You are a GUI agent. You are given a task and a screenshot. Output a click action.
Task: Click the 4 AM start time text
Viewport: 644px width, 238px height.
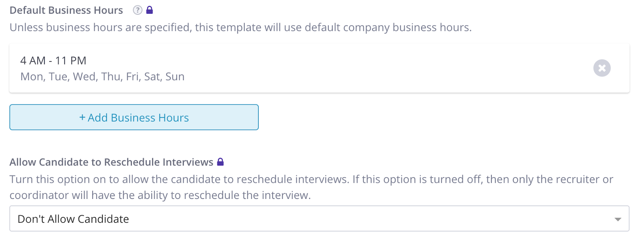33,60
